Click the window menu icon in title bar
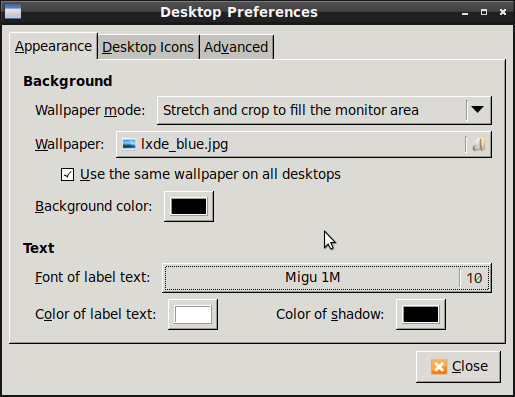Viewport: 515px width, 397px height. click(13, 12)
